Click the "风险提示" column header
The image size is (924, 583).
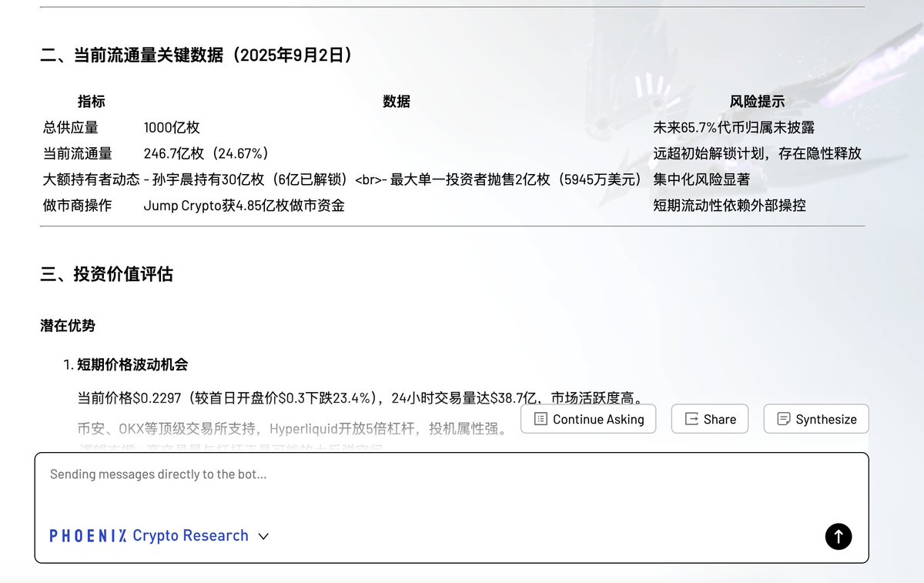(x=758, y=102)
